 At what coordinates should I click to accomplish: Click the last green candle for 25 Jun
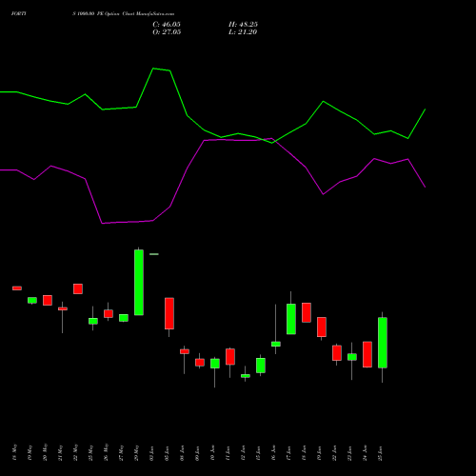[x=383, y=343]
